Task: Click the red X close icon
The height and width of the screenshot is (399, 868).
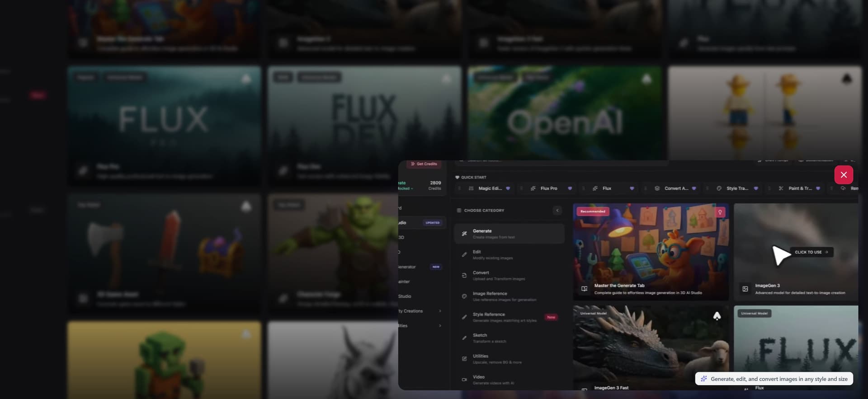Action: point(844,175)
